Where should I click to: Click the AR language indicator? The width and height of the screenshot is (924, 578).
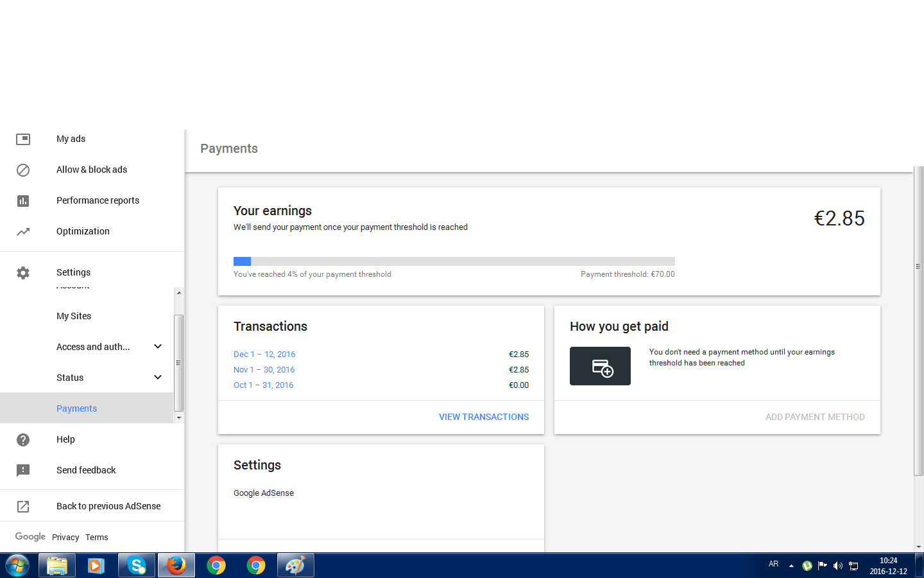pos(773,564)
